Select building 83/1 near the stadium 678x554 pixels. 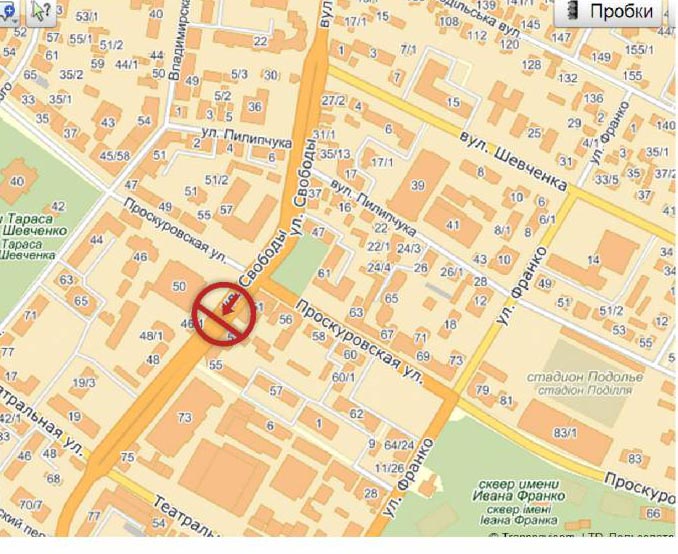point(566,432)
